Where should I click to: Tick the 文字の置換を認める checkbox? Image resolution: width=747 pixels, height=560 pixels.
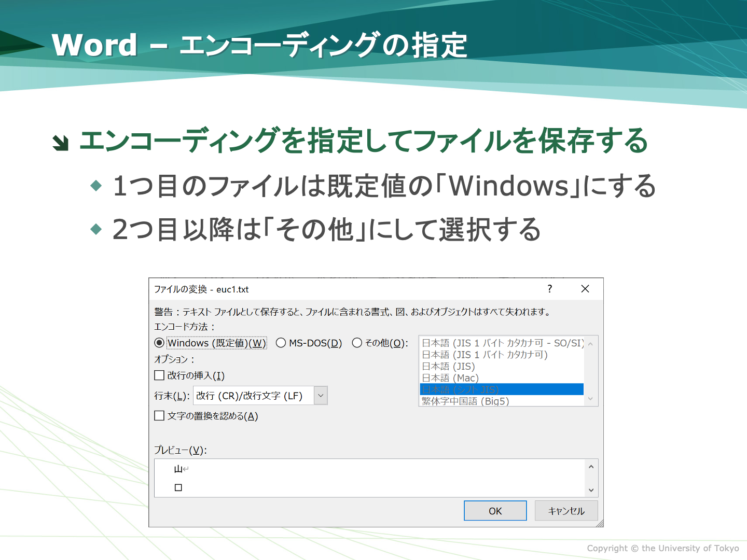159,416
